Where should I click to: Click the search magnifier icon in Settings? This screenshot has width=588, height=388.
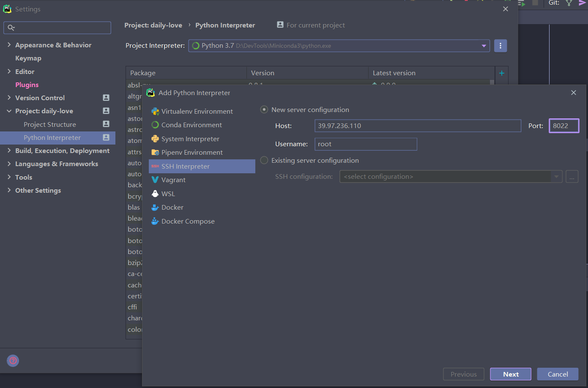tap(11, 28)
